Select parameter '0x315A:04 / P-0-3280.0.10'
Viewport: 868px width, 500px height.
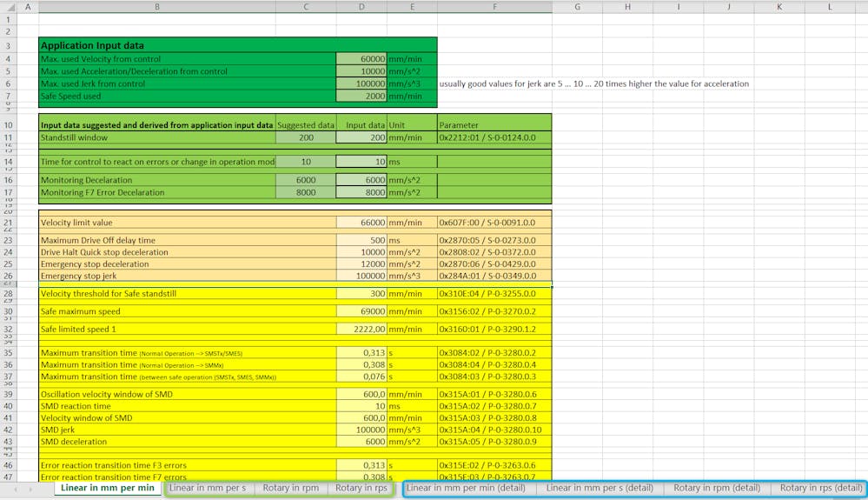(494, 430)
